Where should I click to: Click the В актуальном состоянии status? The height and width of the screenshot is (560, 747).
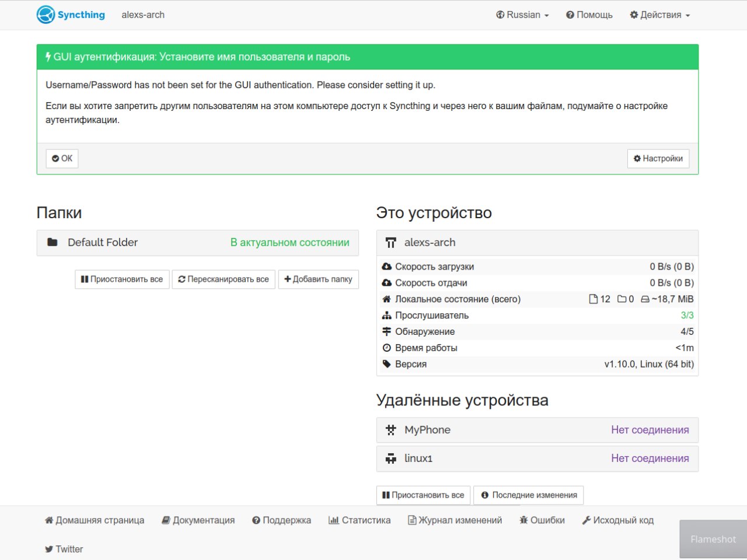coord(290,243)
